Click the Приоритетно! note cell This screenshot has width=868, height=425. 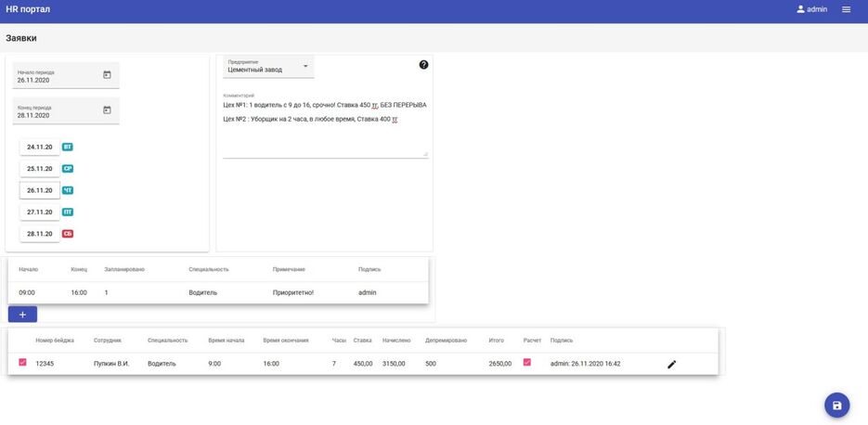tap(293, 292)
